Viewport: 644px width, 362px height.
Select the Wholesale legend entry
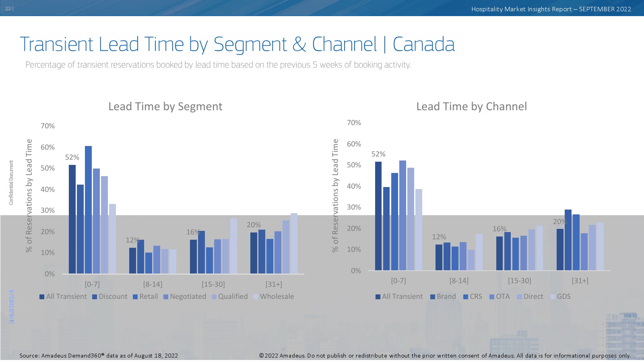point(277,296)
